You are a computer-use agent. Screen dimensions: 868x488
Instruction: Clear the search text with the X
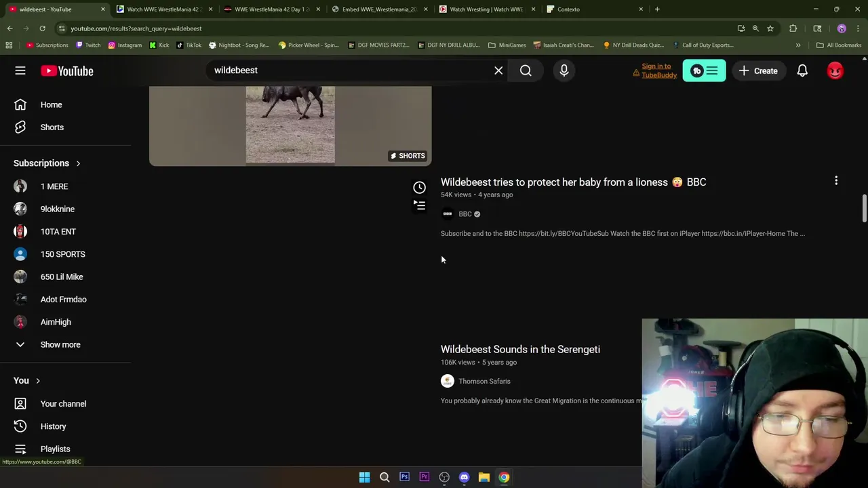[x=498, y=70]
